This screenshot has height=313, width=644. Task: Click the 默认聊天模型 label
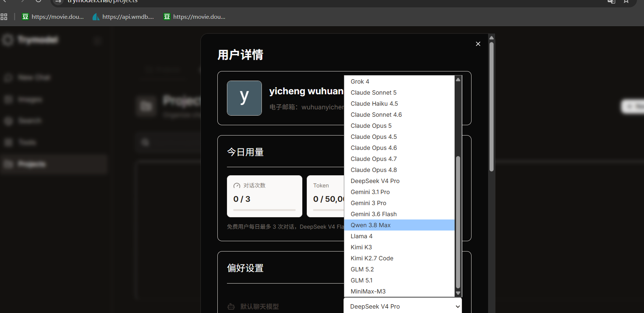(260, 306)
